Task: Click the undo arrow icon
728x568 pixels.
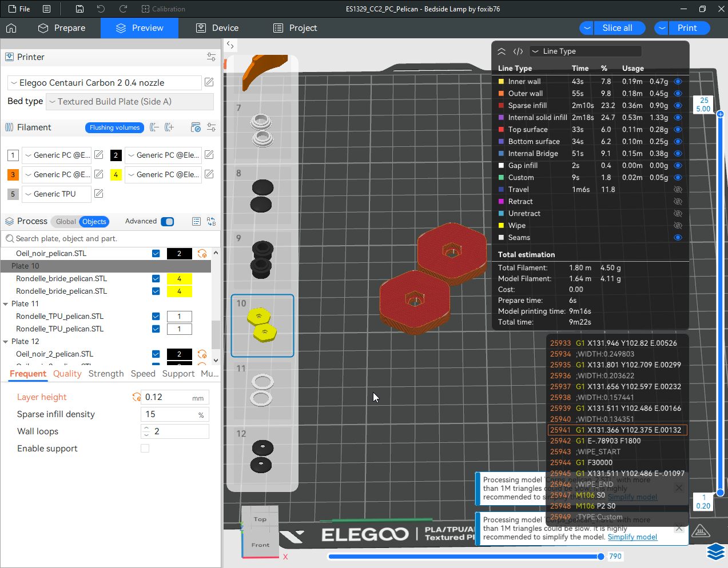Action: tap(101, 9)
